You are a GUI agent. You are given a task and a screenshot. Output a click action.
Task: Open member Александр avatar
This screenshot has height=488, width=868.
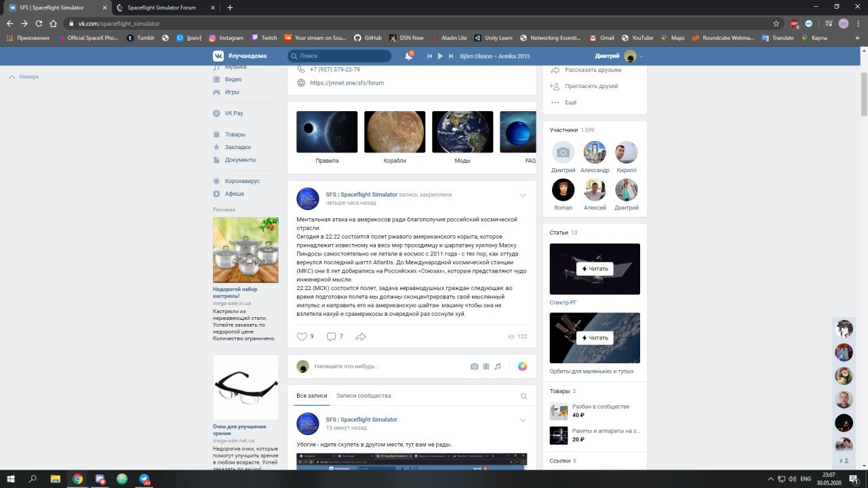595,152
